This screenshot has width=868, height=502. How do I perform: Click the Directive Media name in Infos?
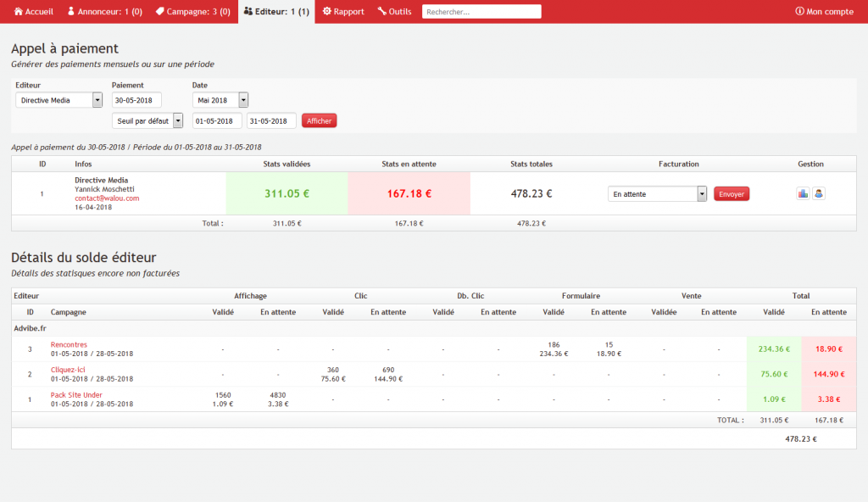(102, 180)
